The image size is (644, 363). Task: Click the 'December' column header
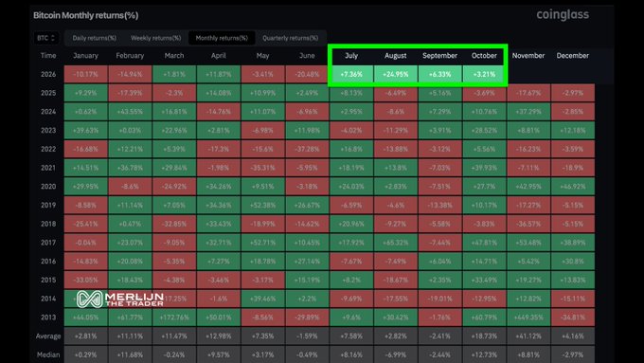click(573, 56)
